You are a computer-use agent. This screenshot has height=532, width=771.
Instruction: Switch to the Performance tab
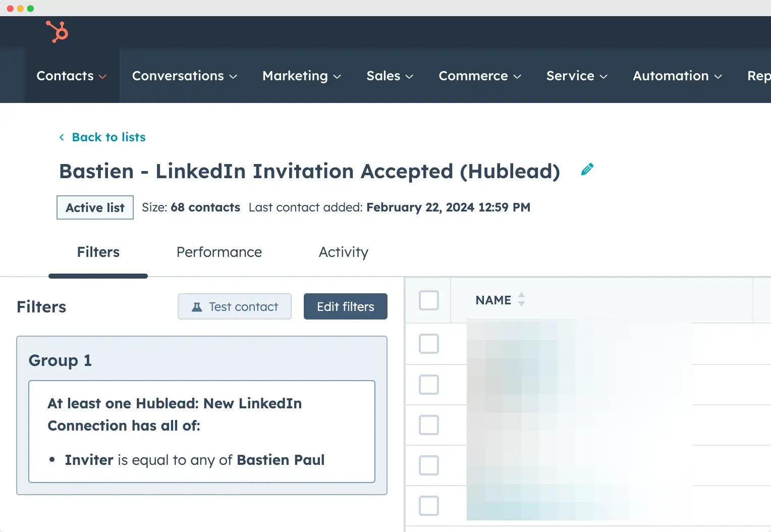[x=219, y=252]
